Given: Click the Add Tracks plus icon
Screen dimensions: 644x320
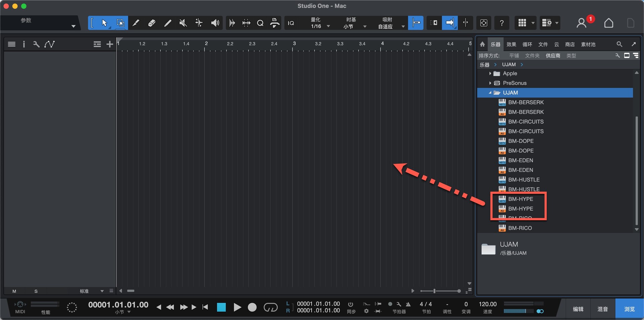Looking at the screenshot, I should tap(110, 44).
